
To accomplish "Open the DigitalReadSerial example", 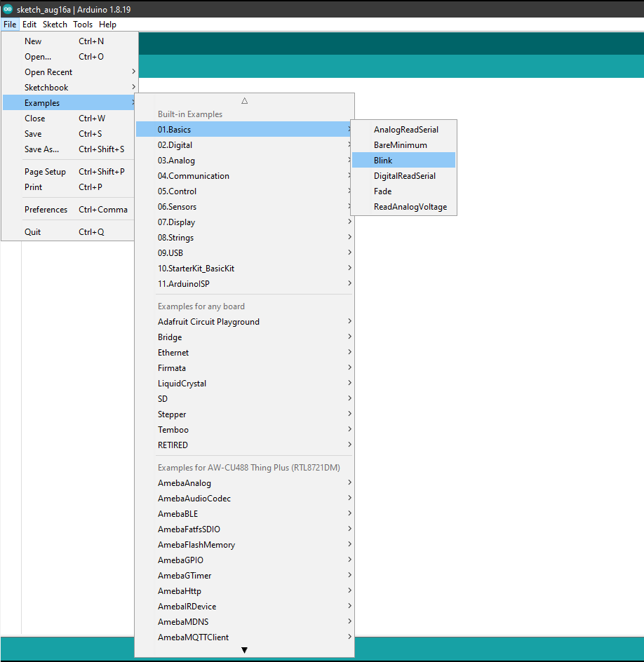I will (403, 176).
